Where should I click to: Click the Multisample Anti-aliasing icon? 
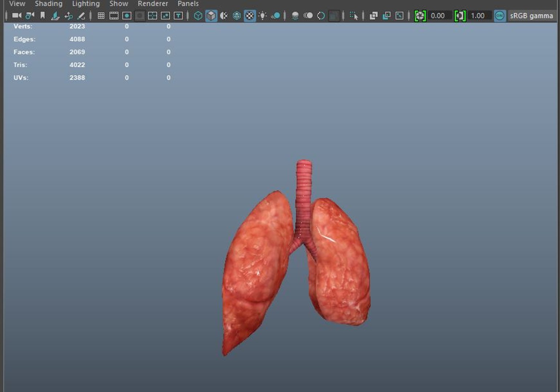(321, 16)
